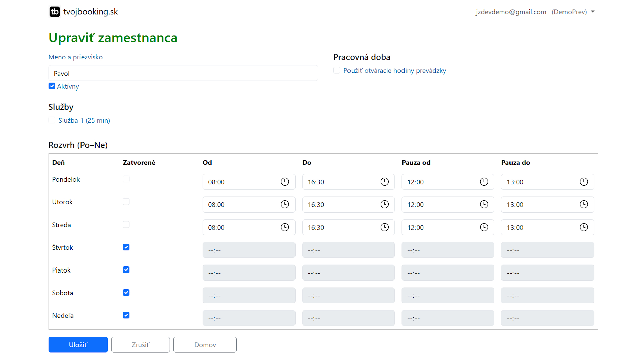The image size is (644, 362).
Task: Click the Meno a priezvisko name field
Action: click(183, 73)
